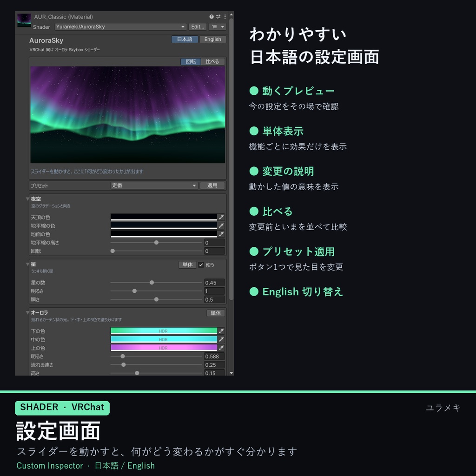Open the 地面の色 color swatch
This screenshot has height=476, width=476.
(164, 234)
